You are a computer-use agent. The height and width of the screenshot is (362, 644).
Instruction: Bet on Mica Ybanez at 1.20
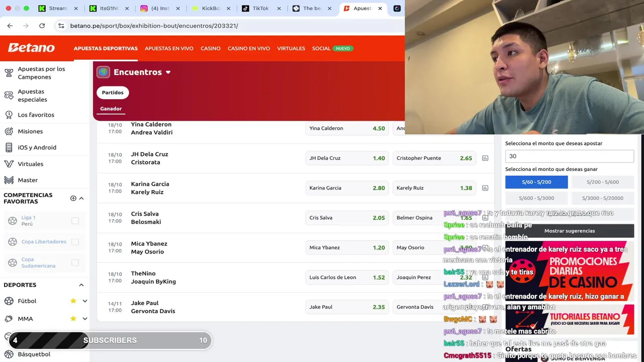[x=347, y=247]
